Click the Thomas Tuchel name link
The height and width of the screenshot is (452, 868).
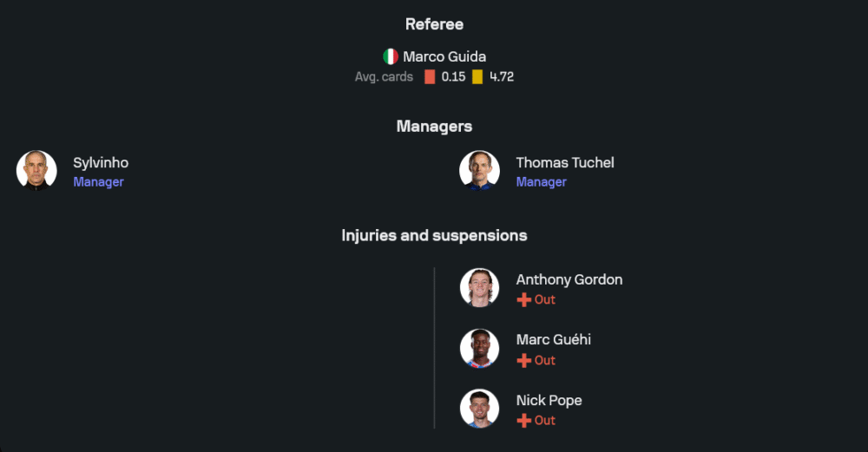(565, 162)
